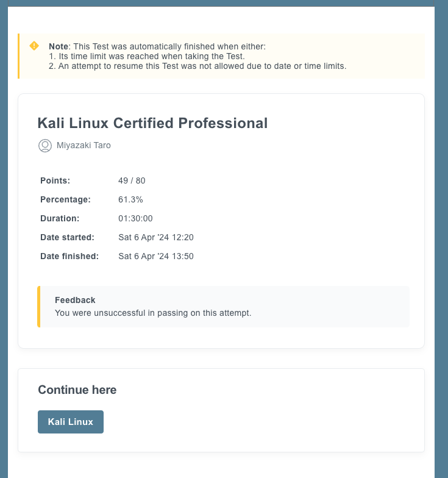The image size is (448, 478).
Task: Click note line about resume attempt not allowed
Action: [x=197, y=66]
